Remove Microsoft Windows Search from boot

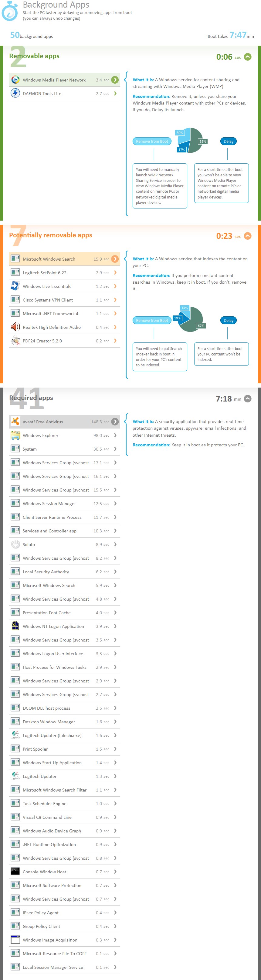(152, 320)
